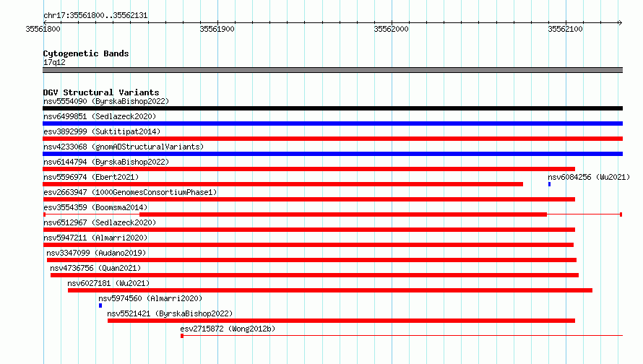Select the red nsv4736756 variant bar
Viewport: 643px width, 364px height.
coord(314,275)
